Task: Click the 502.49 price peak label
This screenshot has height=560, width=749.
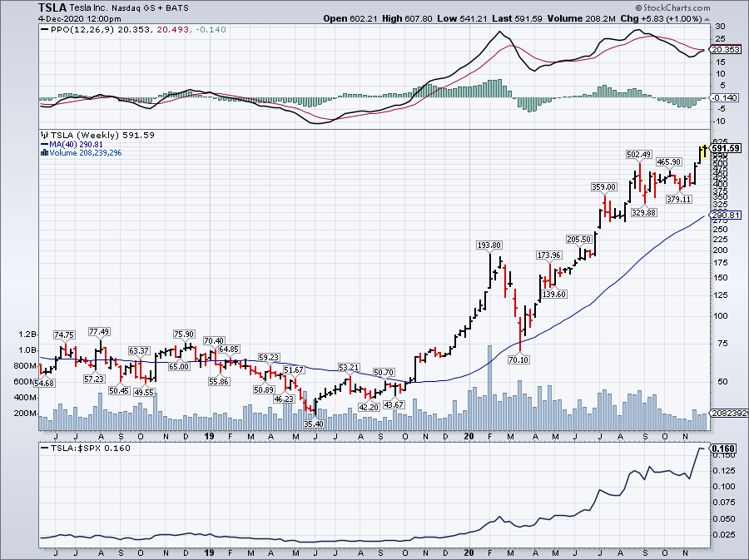Action: (x=638, y=154)
